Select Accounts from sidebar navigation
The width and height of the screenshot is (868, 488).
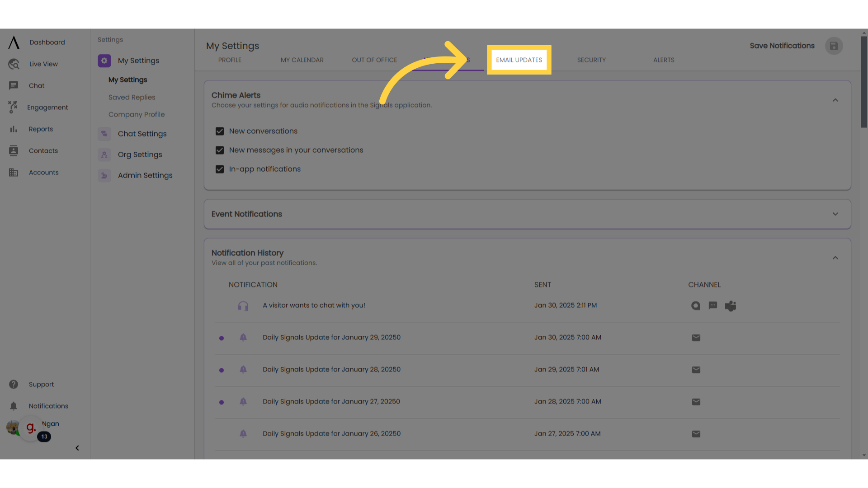click(43, 172)
